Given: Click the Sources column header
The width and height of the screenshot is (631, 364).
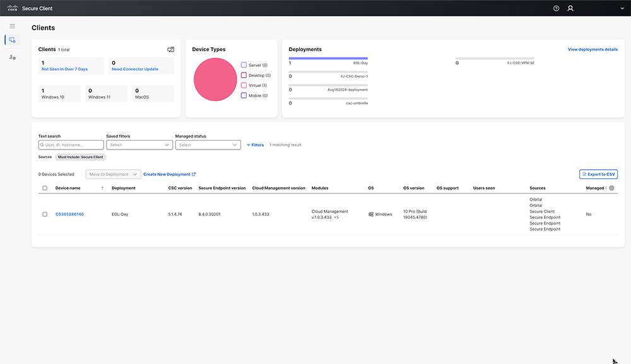Looking at the screenshot, I should 537,188.
